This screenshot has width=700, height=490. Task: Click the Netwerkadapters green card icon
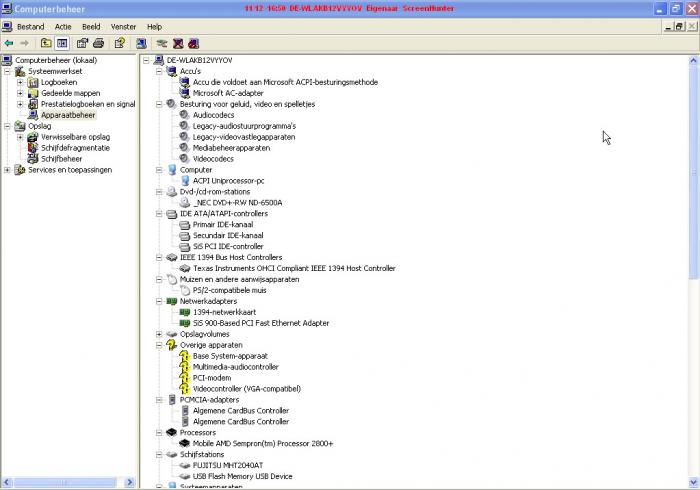point(171,301)
